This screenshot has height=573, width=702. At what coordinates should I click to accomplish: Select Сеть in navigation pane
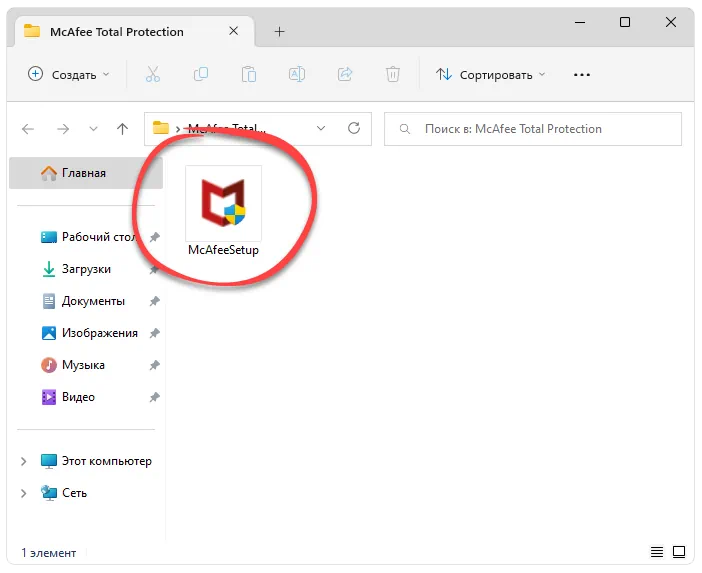point(64,493)
